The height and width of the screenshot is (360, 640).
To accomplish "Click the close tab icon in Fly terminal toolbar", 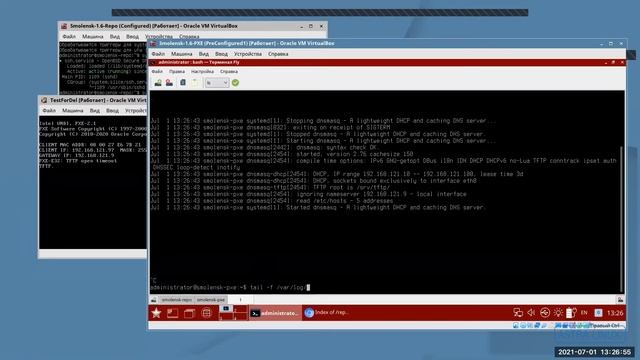I will pos(169,83).
